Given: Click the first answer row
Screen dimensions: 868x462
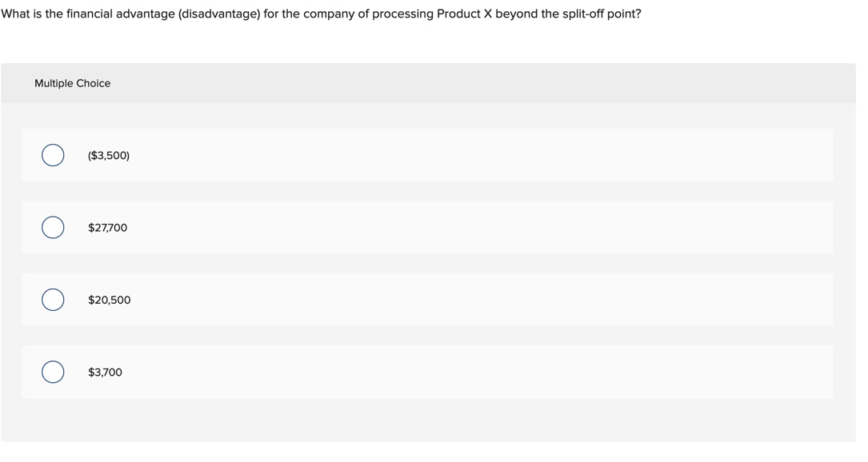Looking at the screenshot, I should click(x=428, y=155).
